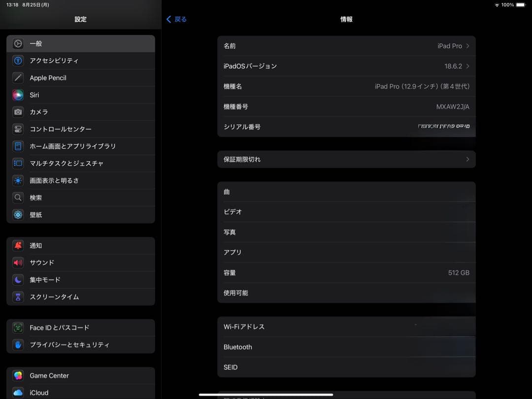Image resolution: width=532 pixels, height=399 pixels.
Task: Tap iPad Pro name to rename device
Action: pyautogui.click(x=449, y=46)
